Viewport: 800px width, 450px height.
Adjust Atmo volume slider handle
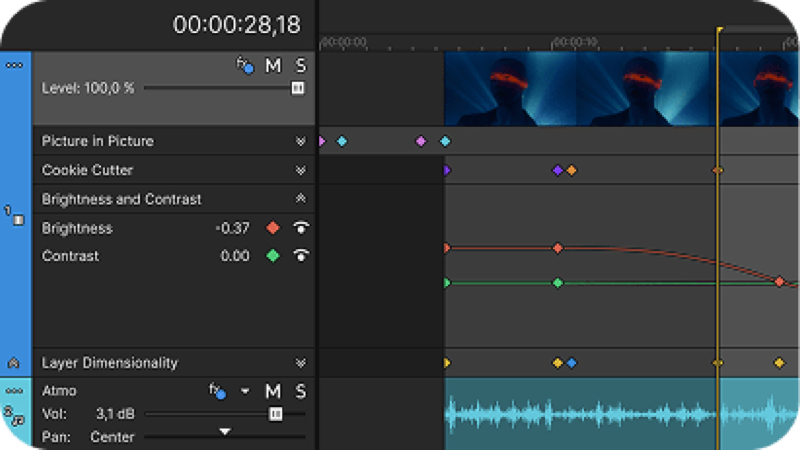(x=276, y=414)
